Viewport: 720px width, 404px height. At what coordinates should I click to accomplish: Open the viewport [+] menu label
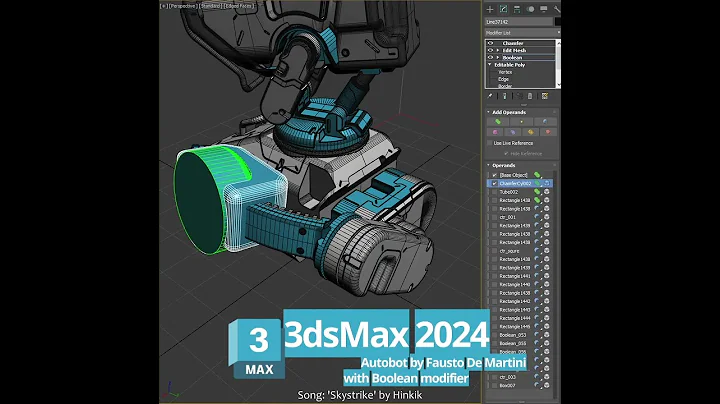point(163,6)
